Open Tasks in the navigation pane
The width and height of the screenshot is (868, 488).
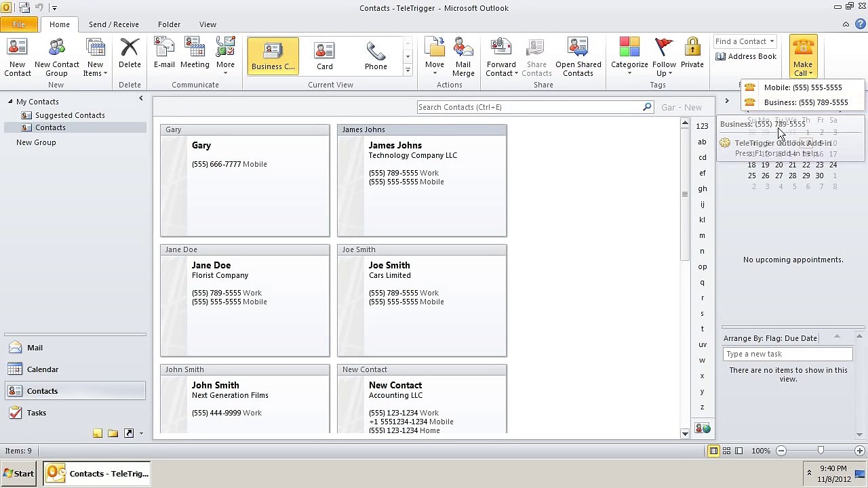(75, 413)
